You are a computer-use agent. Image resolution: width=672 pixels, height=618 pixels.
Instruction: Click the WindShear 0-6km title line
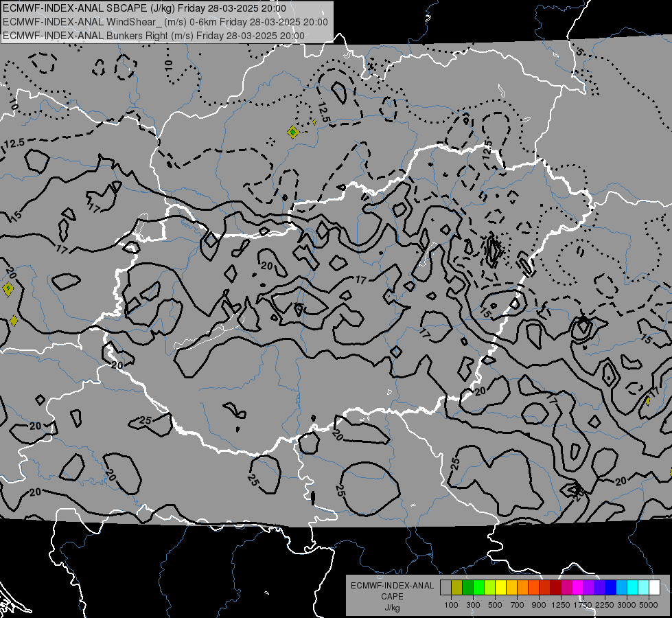(165, 22)
